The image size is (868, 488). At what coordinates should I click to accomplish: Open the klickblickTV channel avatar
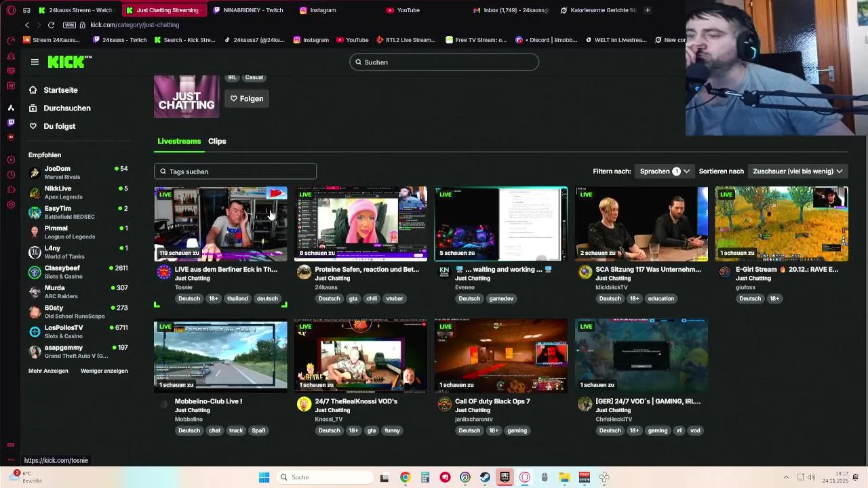click(585, 272)
